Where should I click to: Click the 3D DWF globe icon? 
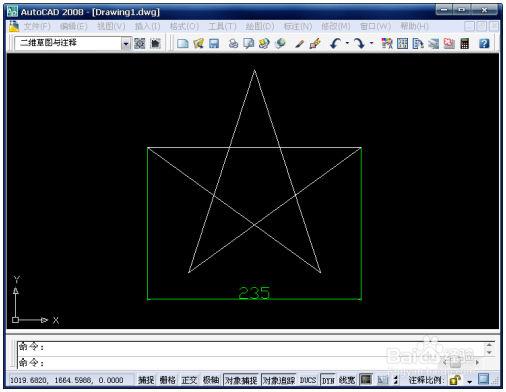point(280,43)
